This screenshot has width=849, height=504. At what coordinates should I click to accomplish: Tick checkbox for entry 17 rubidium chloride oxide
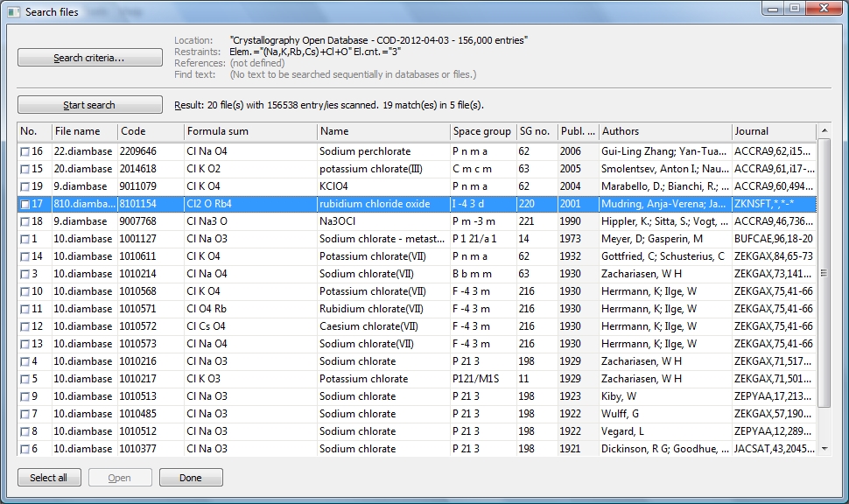pos(25,204)
